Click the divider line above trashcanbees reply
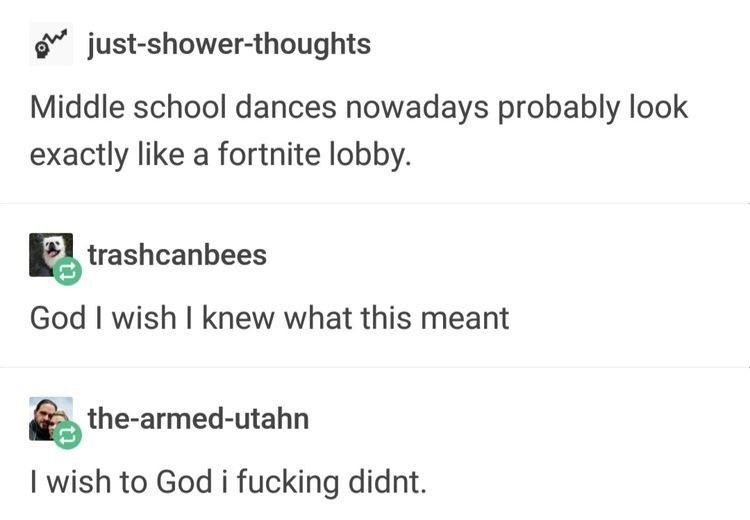750x520 pixels. 375,204
